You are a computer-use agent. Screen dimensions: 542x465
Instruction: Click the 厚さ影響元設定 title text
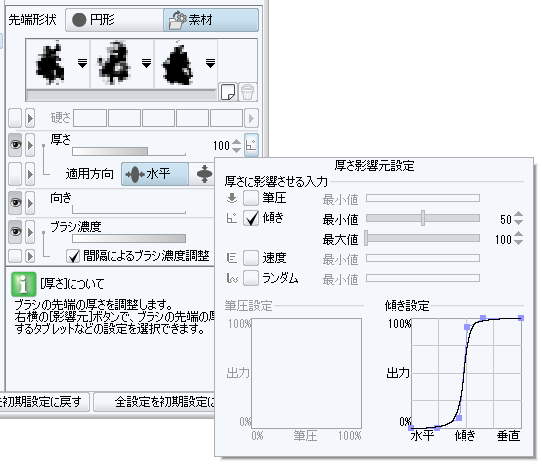pos(374,166)
